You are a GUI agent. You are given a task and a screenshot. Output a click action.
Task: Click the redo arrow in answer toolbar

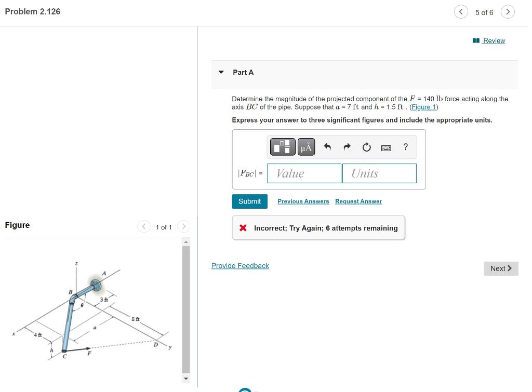(x=347, y=147)
